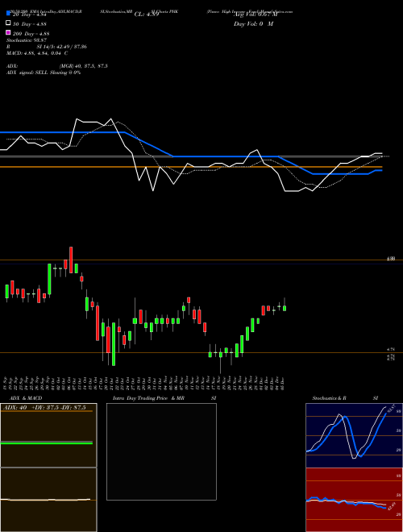Image resolution: width=403 pixels, height=532 pixels.
Task: Select the '20 Day - 4.84' legend label
Action: (x=29, y=15)
